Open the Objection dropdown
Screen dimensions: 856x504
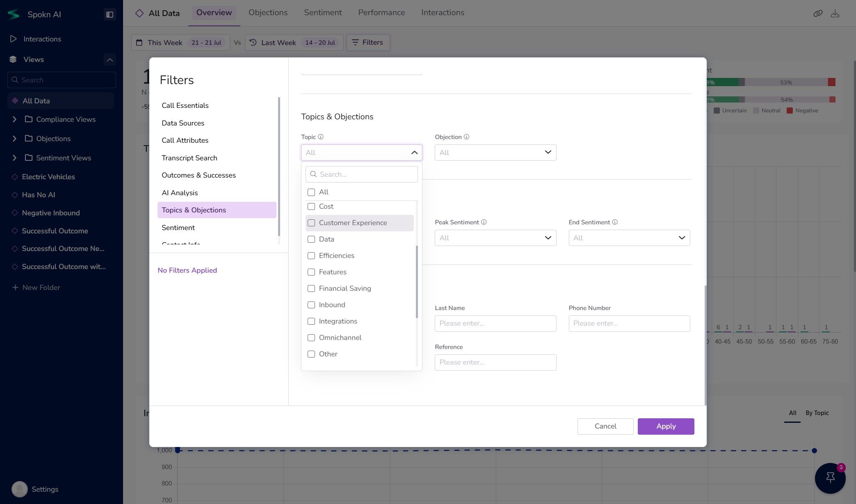495,153
